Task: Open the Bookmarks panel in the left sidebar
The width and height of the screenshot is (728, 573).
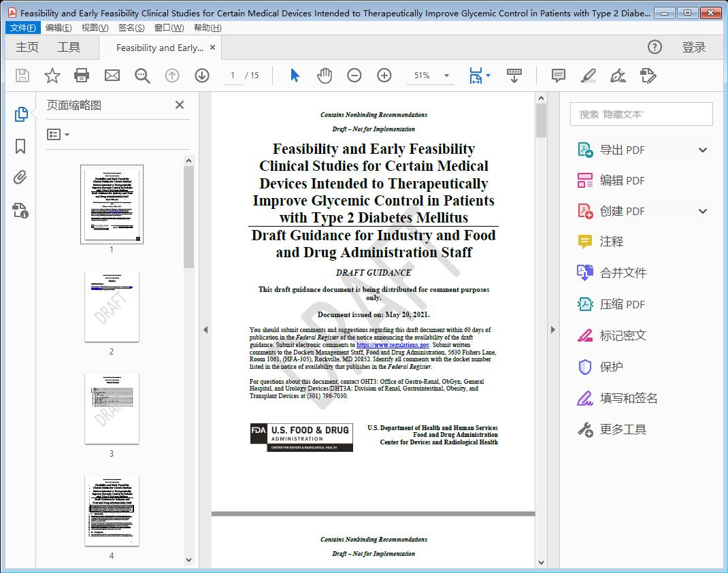Action: 21,146
